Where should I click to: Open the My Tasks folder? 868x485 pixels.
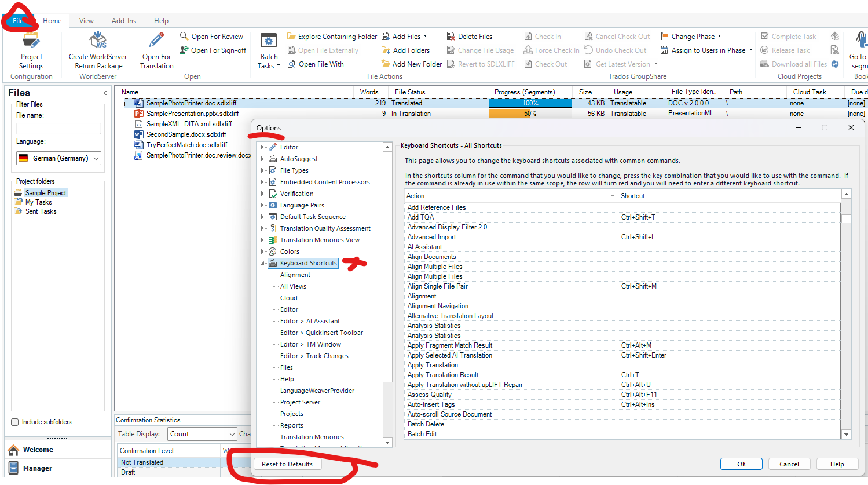(38, 202)
